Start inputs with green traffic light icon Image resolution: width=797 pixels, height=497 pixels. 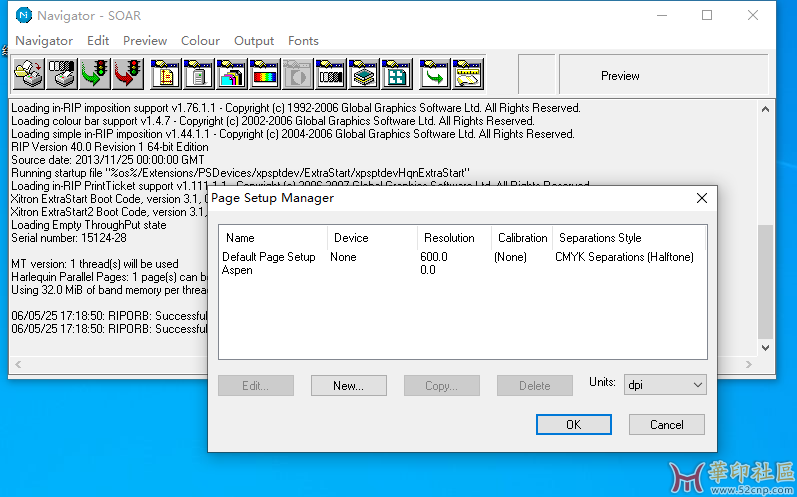point(95,74)
